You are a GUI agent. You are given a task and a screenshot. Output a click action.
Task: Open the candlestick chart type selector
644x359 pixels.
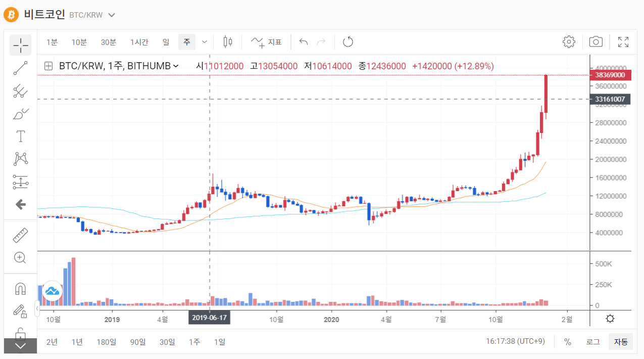(x=228, y=42)
